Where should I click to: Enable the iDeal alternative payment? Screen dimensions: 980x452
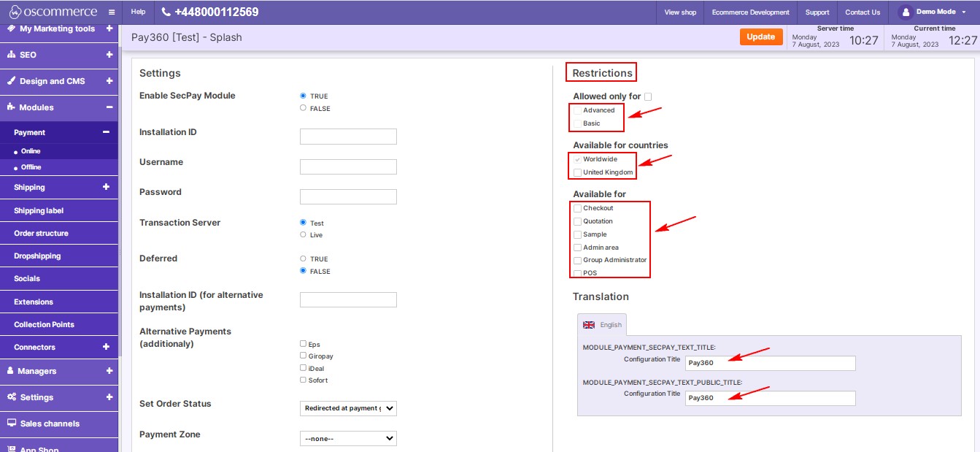tap(303, 368)
